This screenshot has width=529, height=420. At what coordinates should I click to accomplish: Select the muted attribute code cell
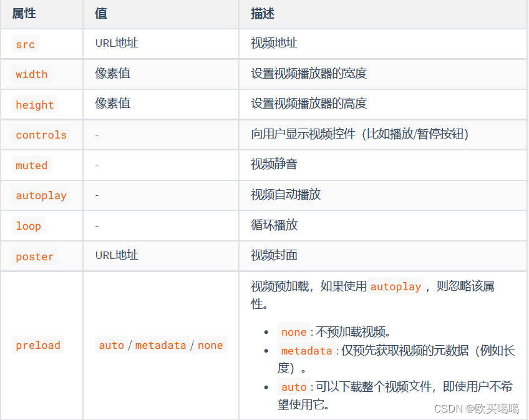point(32,165)
